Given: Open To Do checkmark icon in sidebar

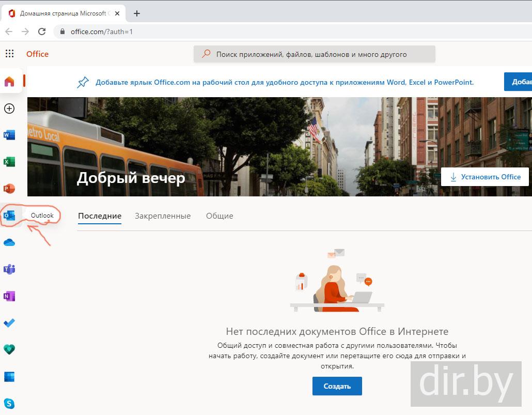Looking at the screenshot, I should pyautogui.click(x=9, y=322).
